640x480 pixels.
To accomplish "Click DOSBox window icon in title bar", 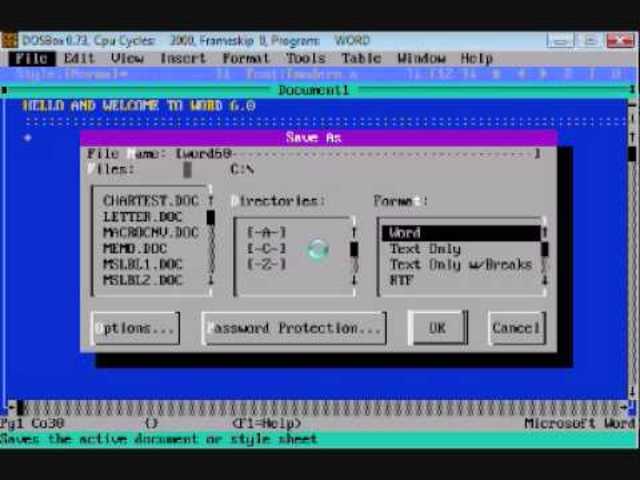I will 9,40.
